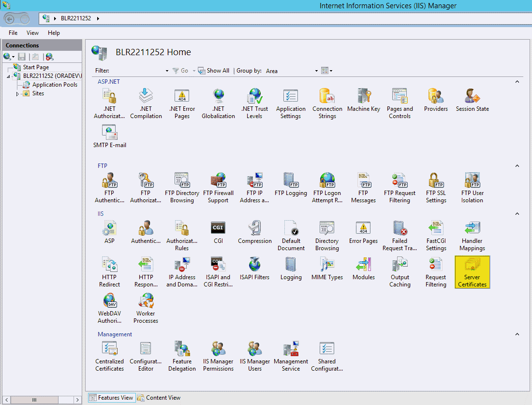Collapse the ASP.NET group

[x=517, y=81]
